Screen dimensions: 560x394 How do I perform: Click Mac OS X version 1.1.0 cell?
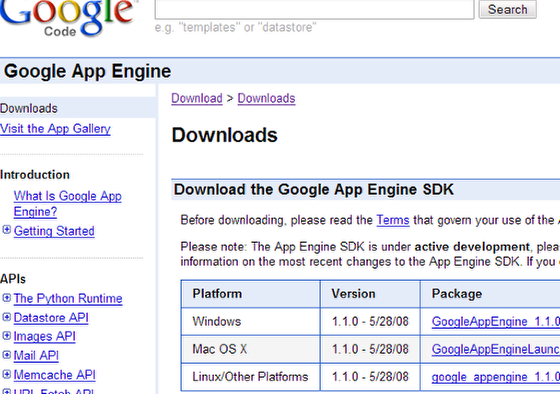pos(370,349)
